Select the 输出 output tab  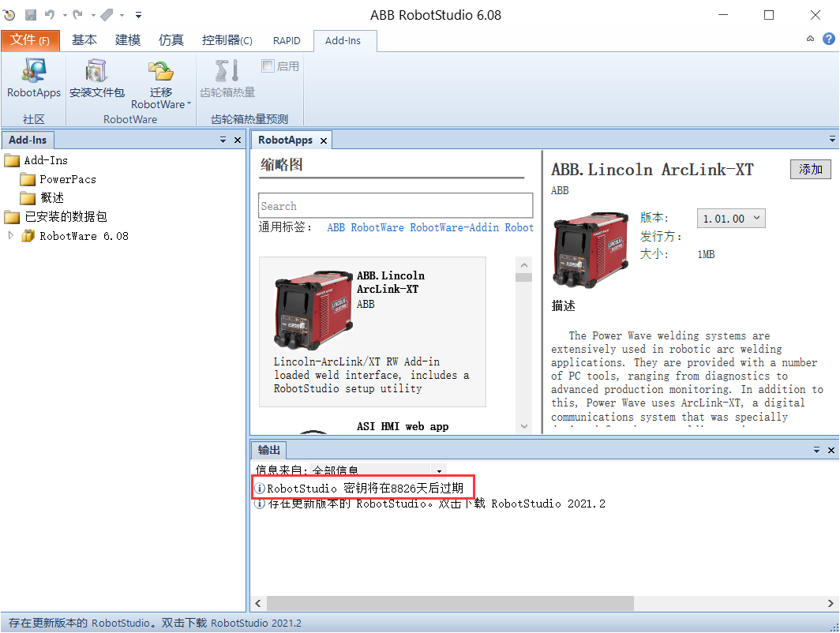[x=269, y=451]
